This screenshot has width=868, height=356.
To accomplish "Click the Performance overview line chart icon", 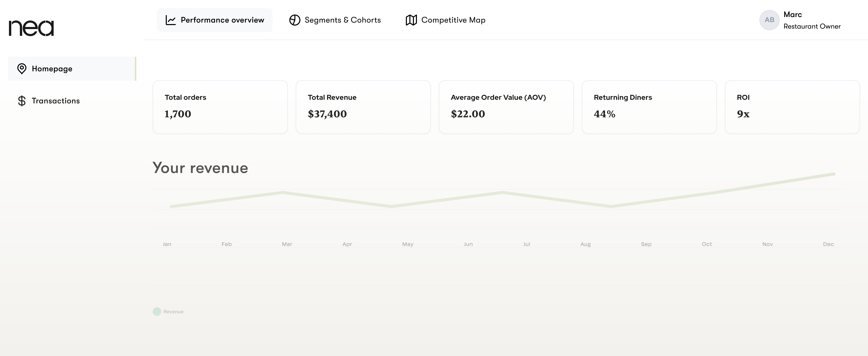I will (x=171, y=20).
